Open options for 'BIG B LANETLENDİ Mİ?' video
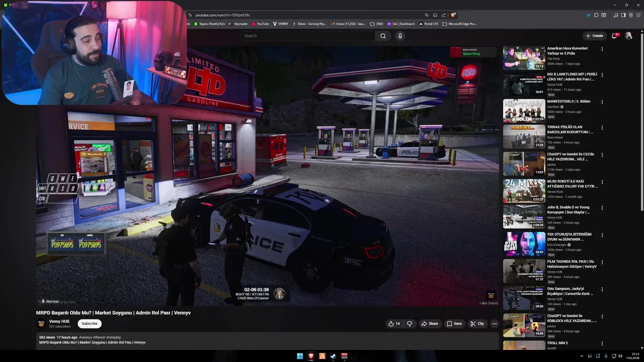The width and height of the screenshot is (644, 362). [x=602, y=75]
